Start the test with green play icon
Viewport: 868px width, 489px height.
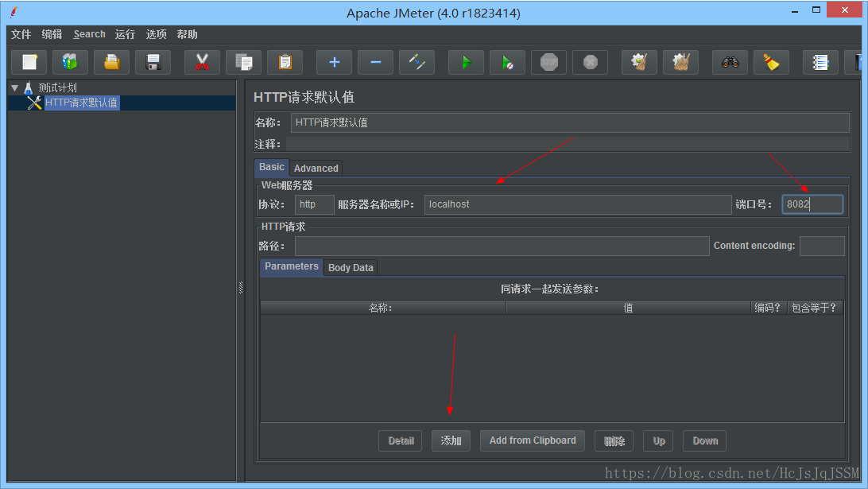click(466, 62)
